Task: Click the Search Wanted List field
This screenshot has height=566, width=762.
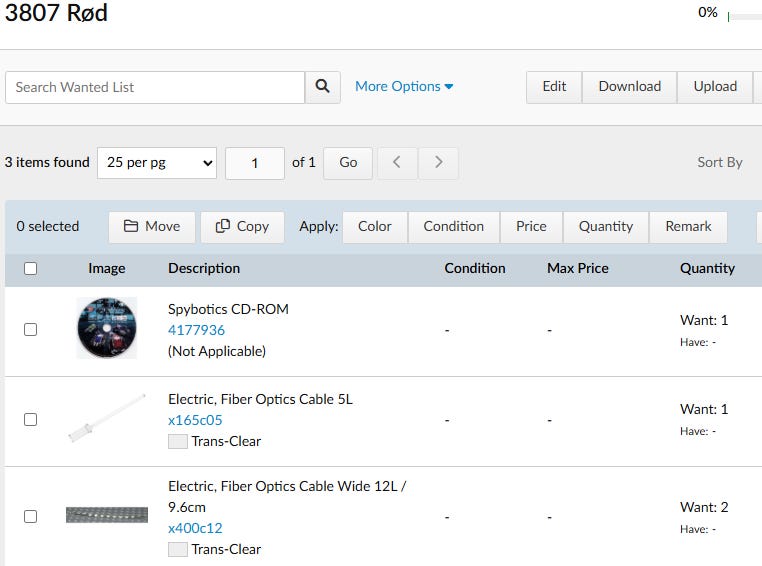Action: point(155,87)
